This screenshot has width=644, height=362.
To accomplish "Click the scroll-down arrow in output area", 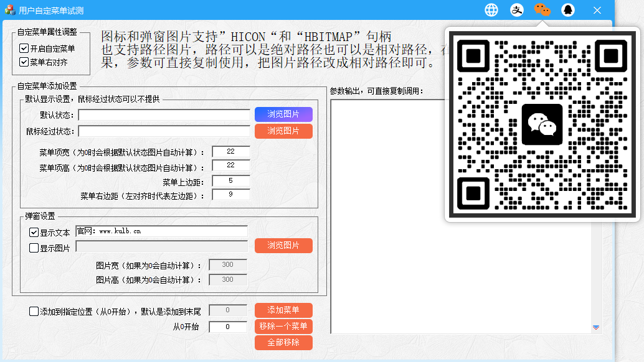I will click(x=596, y=327).
